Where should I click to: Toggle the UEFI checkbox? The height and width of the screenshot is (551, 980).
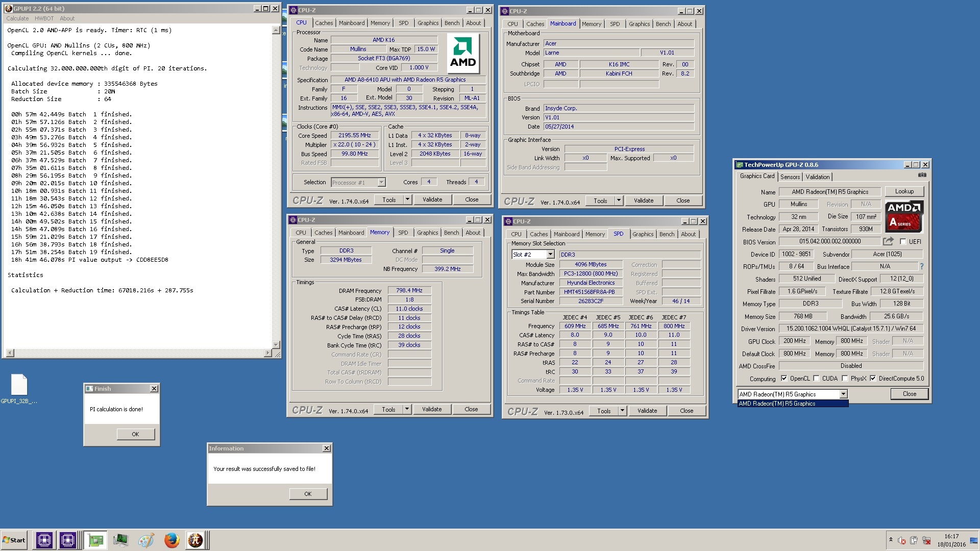[x=903, y=242]
